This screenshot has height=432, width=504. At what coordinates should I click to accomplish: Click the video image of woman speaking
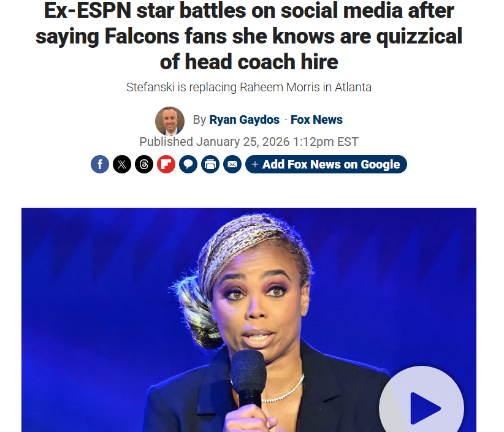(249, 320)
